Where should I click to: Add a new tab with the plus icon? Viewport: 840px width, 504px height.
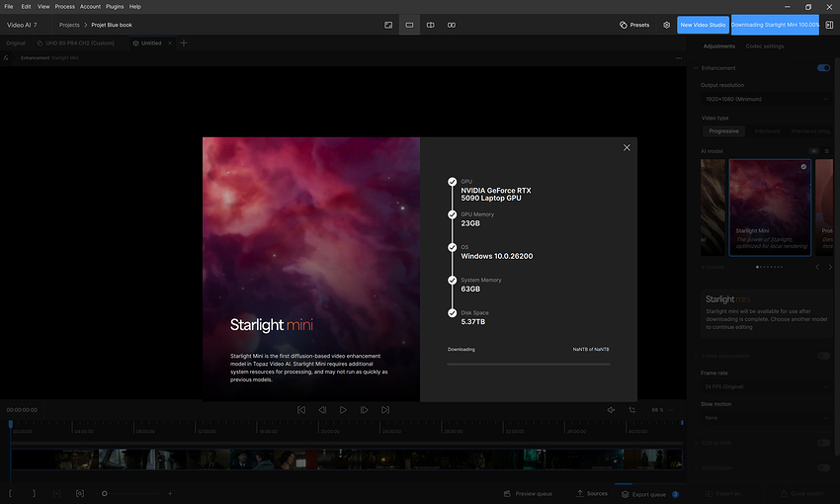pos(184,43)
